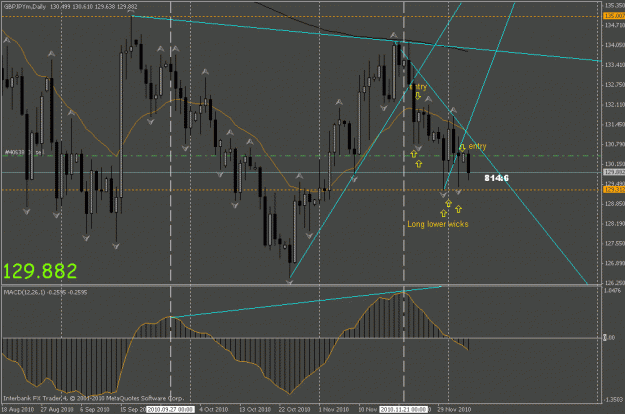Click the 13 Oct 2010 date label
This screenshot has width=625, height=414.
(x=255, y=409)
